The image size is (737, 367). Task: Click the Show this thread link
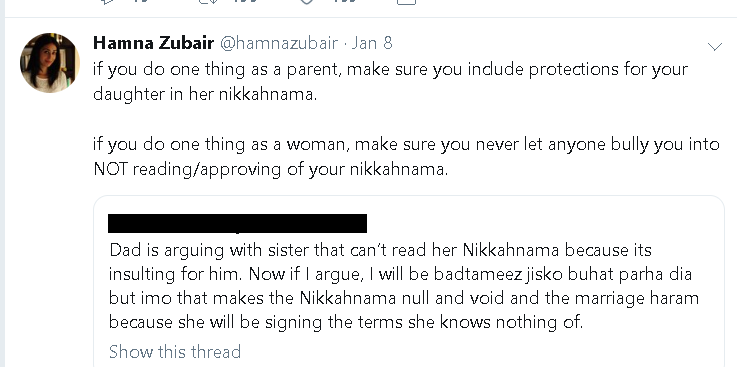tap(175, 351)
